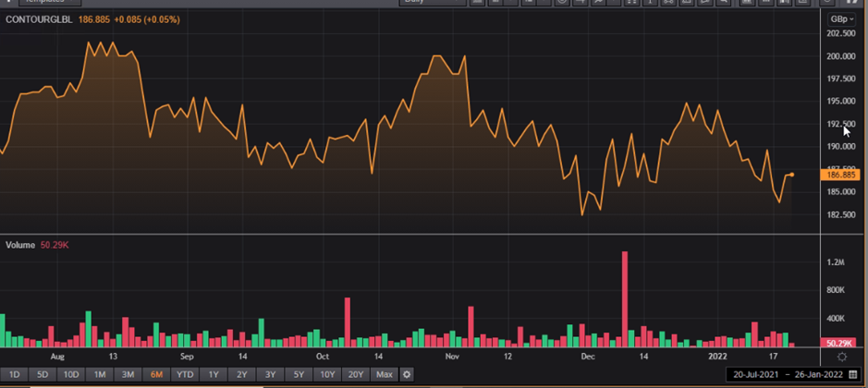868x388 pixels.
Task: Click the 400K volume axis label
Action: tap(836, 319)
